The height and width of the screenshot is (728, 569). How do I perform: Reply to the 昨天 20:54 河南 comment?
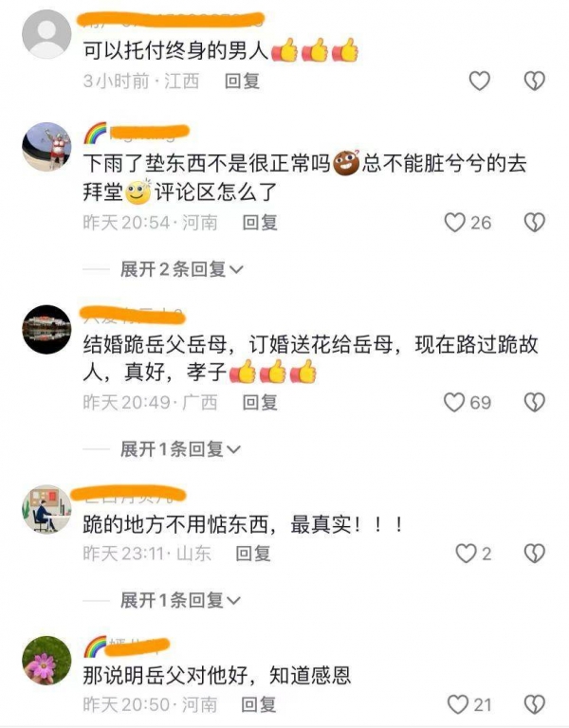[260, 223]
